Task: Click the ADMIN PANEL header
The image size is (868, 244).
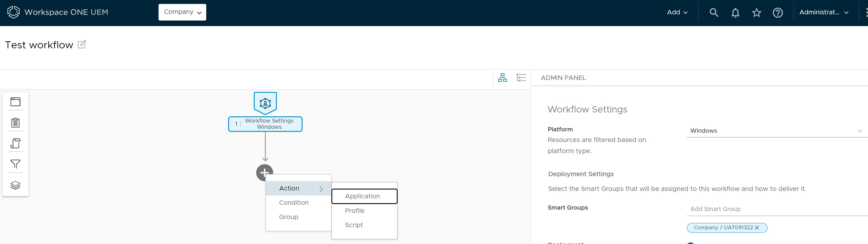Action: (x=563, y=78)
